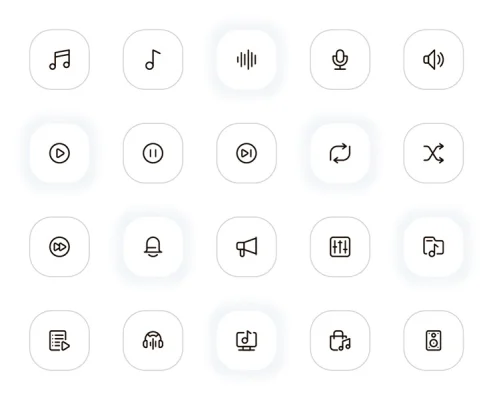
Task: Click the monitor with music note icon
Action: pyautogui.click(x=247, y=341)
